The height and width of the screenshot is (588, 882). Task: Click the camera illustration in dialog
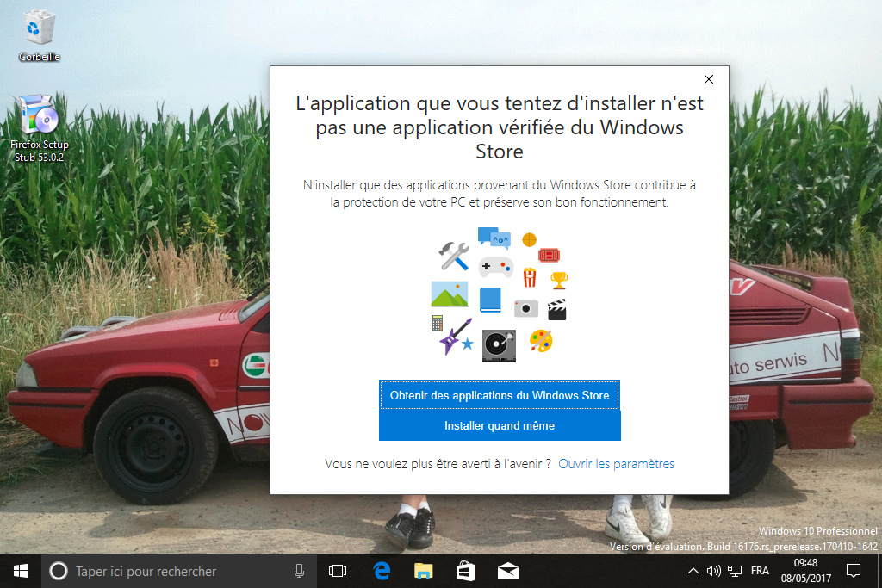click(526, 308)
